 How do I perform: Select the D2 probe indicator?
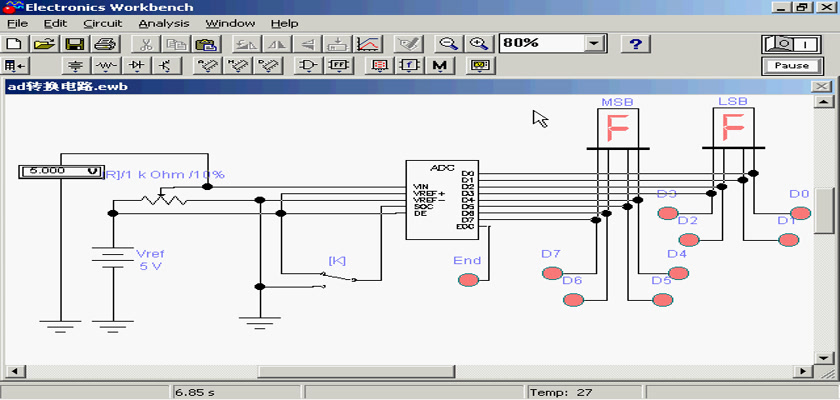(x=689, y=239)
